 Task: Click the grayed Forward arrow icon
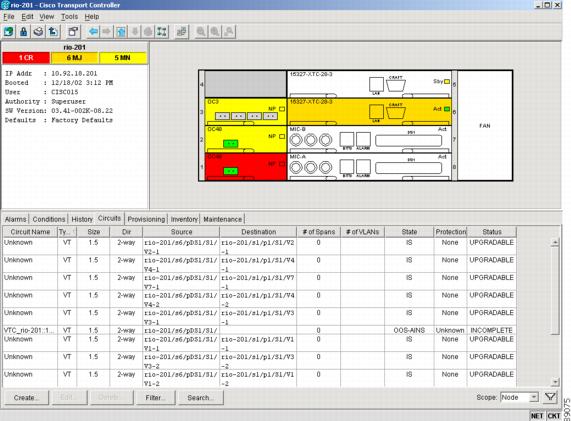point(107,32)
